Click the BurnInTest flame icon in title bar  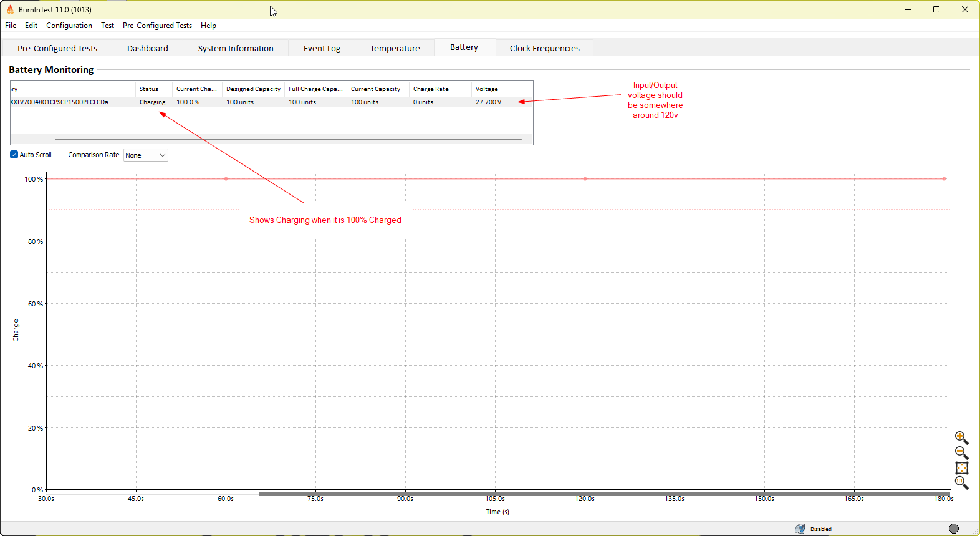pyautogui.click(x=11, y=9)
